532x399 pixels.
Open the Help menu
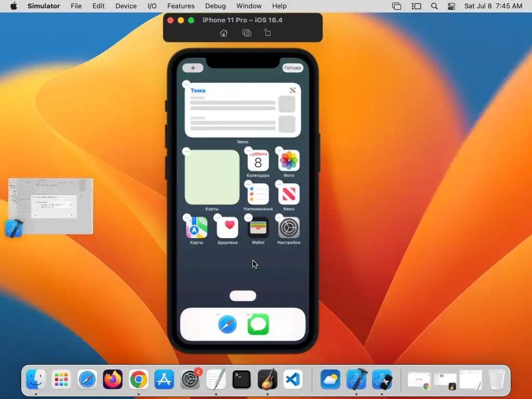pyautogui.click(x=279, y=6)
